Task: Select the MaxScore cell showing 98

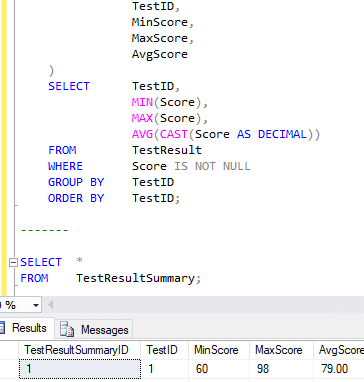Action: (282, 369)
